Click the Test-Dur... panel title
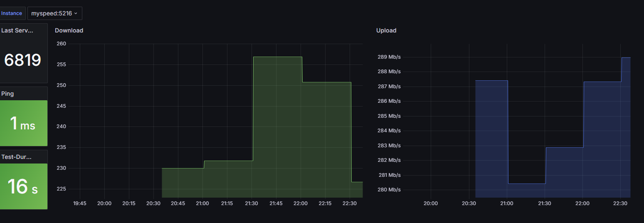This screenshot has height=223, width=644. pos(17,157)
